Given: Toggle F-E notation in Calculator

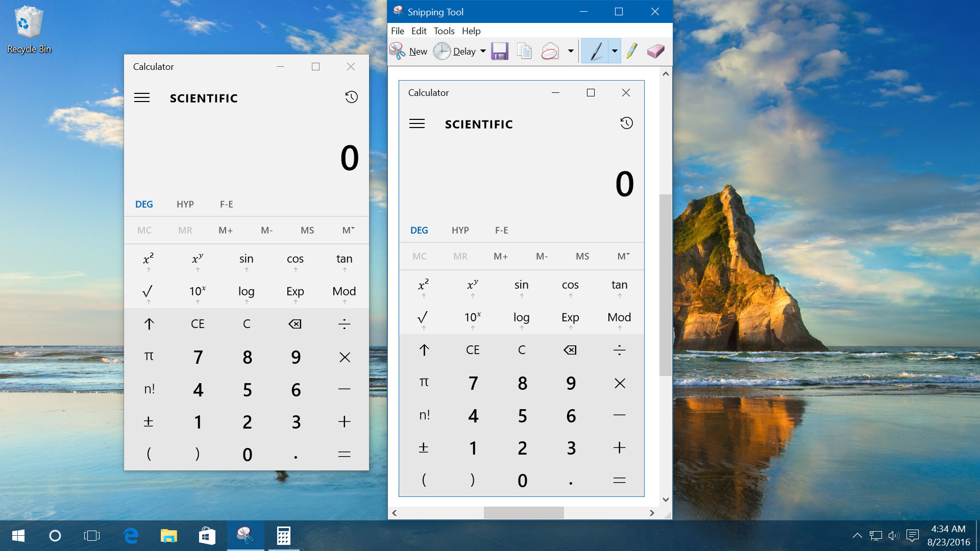Looking at the screenshot, I should click(x=227, y=204).
